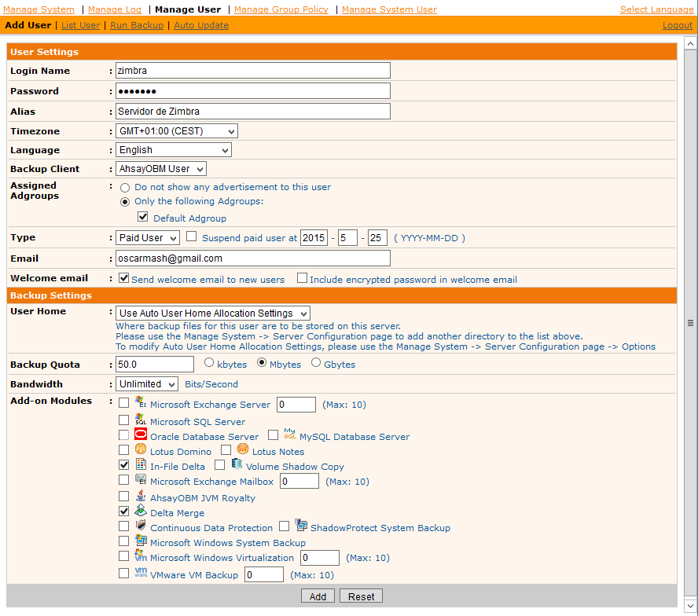Click the Login Name field
Viewport: 698px width, 616px height.
(x=253, y=71)
